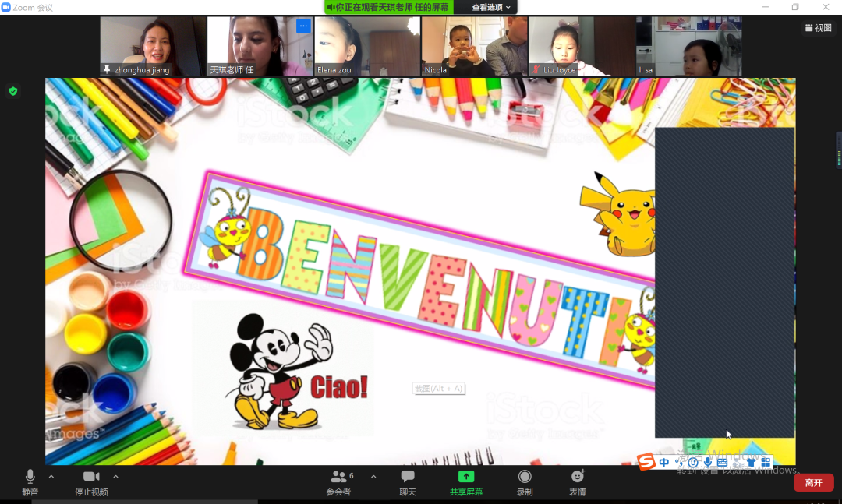The width and height of the screenshot is (842, 504).
Task: Click the 截图(Alt + A) tooltip
Action: pyautogui.click(x=439, y=389)
